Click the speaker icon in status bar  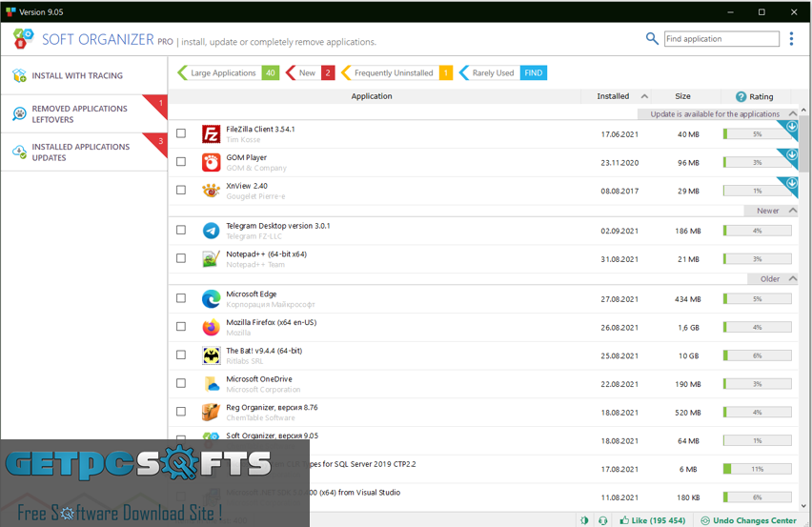[x=584, y=520]
